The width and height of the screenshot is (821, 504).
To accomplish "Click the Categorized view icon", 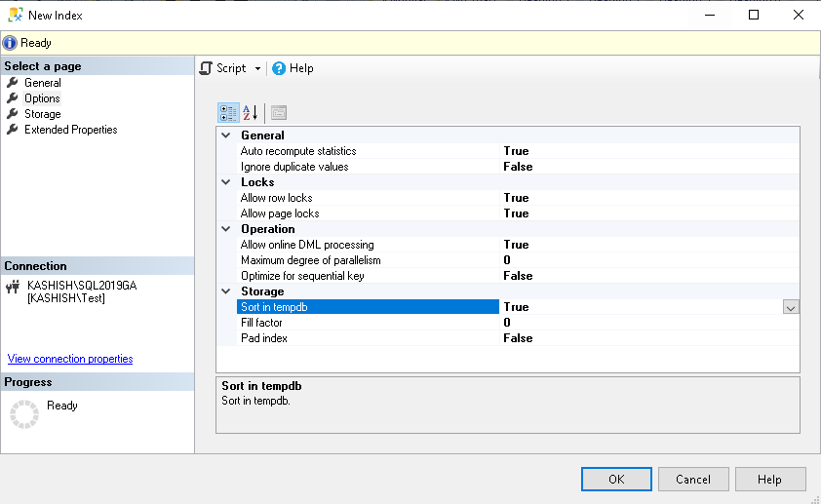I will [x=228, y=112].
